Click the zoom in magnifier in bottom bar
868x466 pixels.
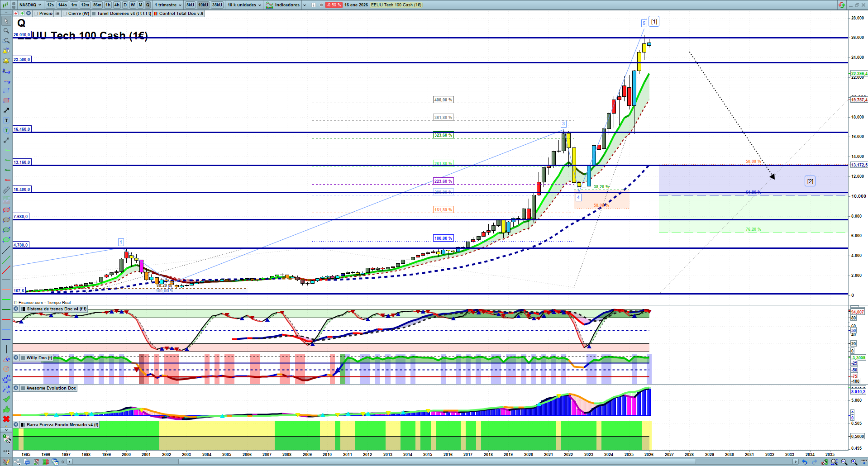coord(854,462)
